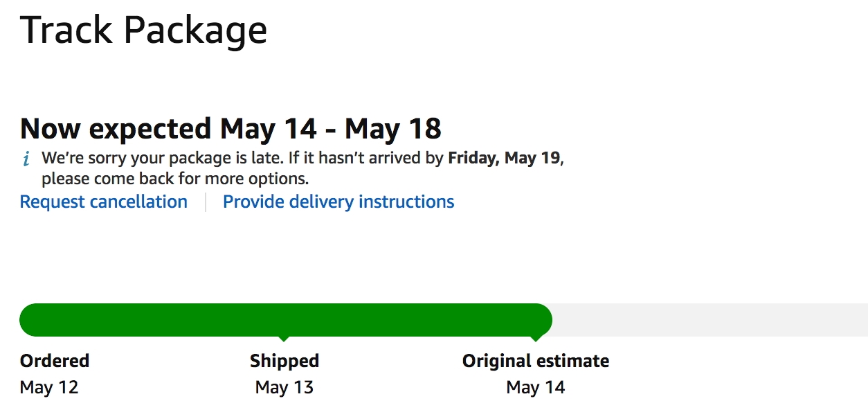868x410 pixels.
Task: Click the May 13 shipped date
Action: point(284,387)
